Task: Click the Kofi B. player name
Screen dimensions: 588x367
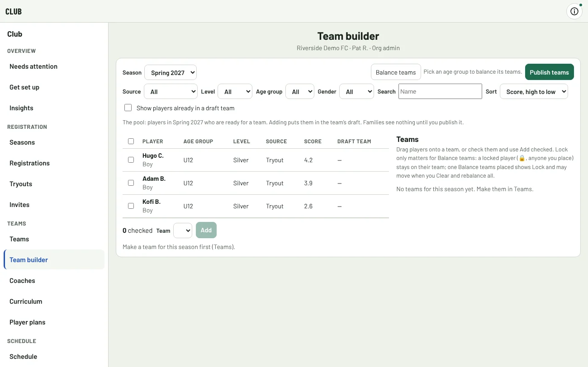Action: (x=152, y=202)
